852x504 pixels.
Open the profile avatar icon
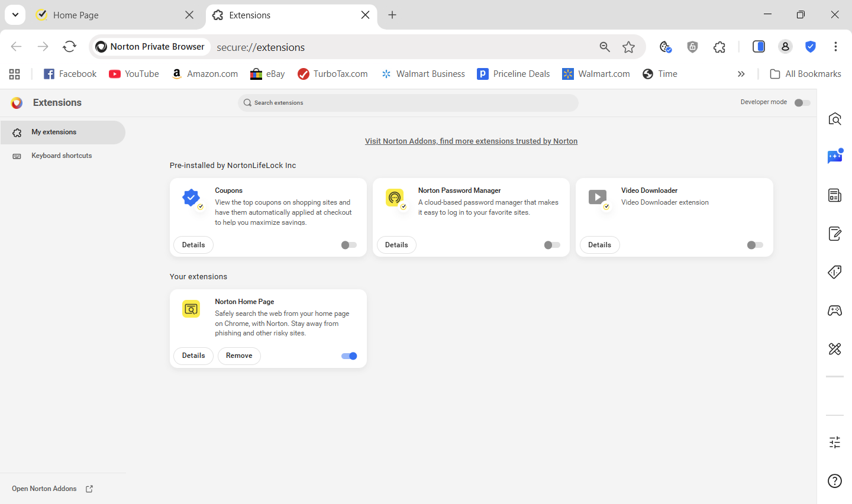tap(785, 47)
